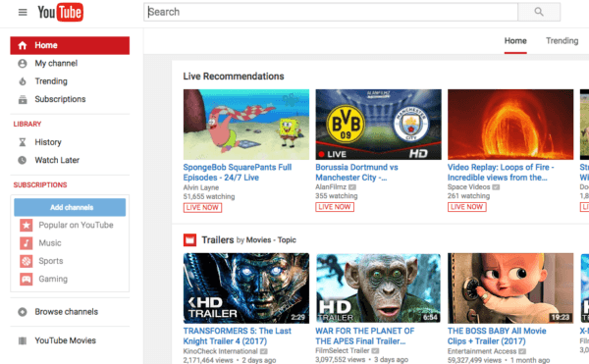Select Music in subscriptions list

50,243
